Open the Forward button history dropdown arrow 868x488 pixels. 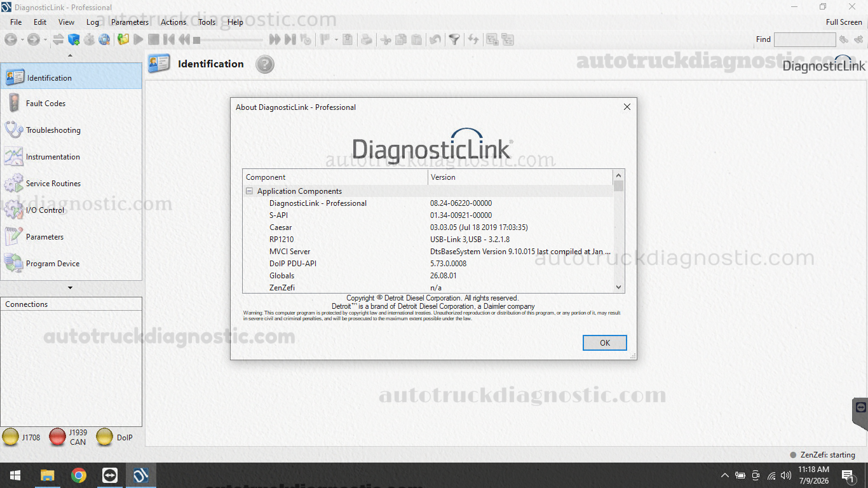44,39
